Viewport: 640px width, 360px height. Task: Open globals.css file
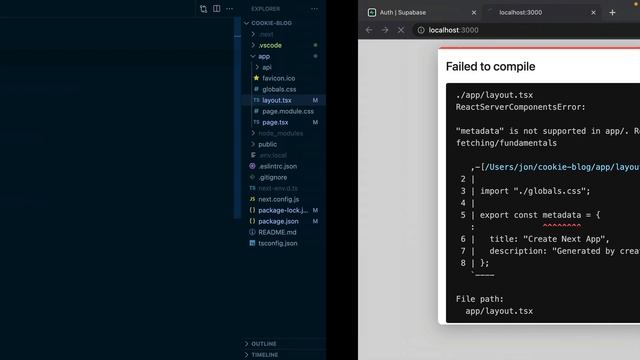coord(279,89)
